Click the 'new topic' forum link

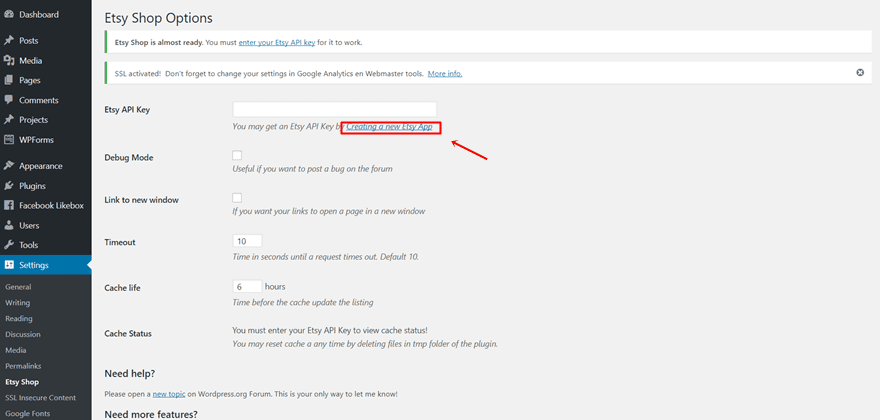coord(169,394)
